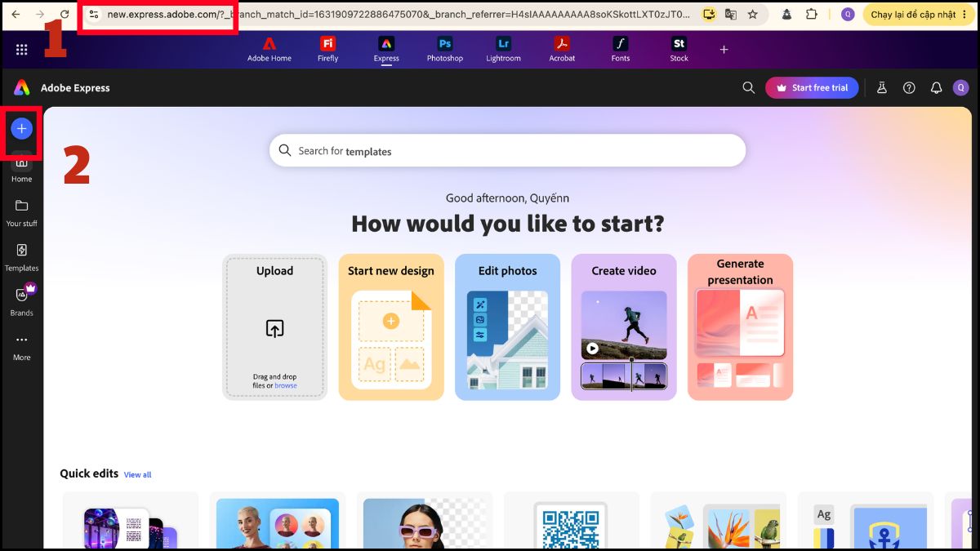Image resolution: width=980 pixels, height=551 pixels.
Task: Open Adobe Stock app
Action: pyautogui.click(x=679, y=49)
